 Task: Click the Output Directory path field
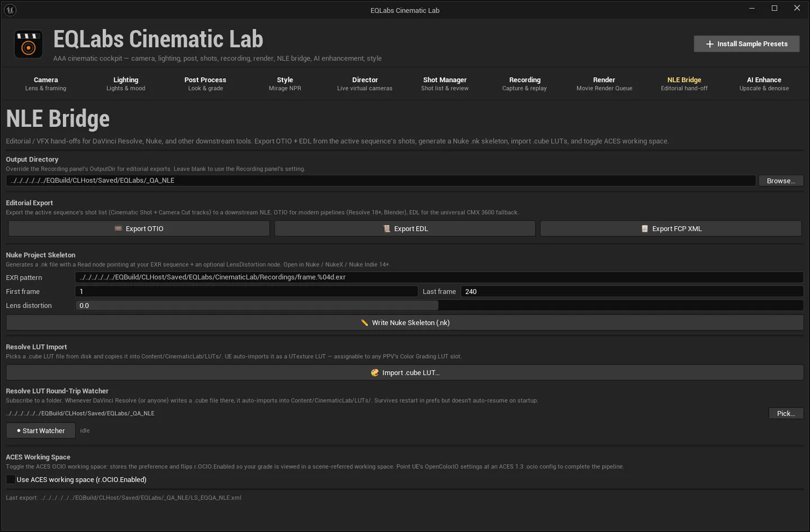(x=381, y=181)
